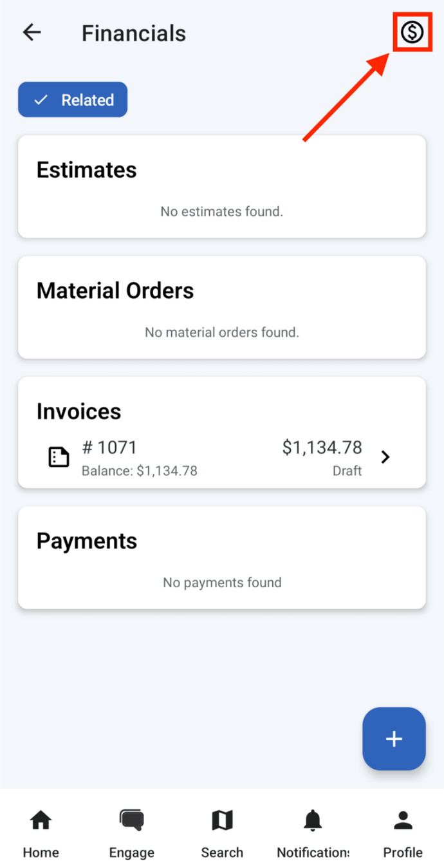Select the Engage chat icon

(x=131, y=818)
